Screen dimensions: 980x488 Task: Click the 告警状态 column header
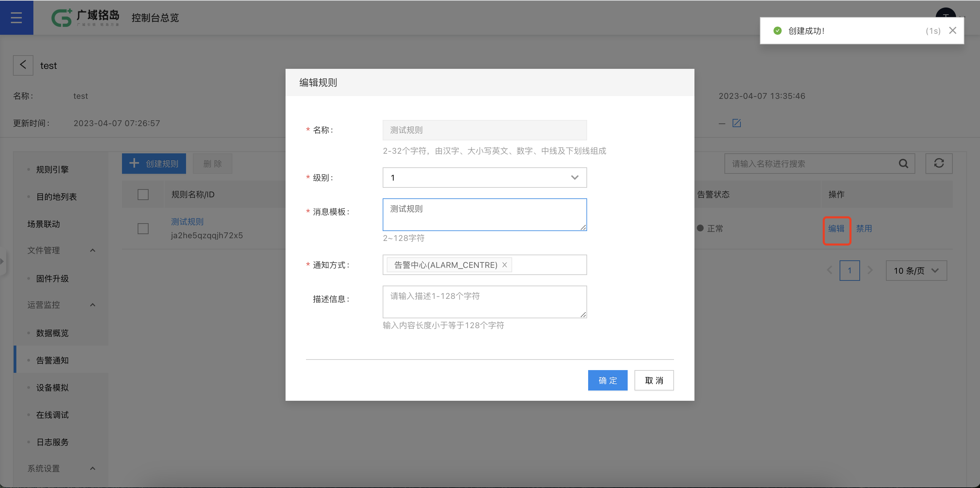coord(713,194)
